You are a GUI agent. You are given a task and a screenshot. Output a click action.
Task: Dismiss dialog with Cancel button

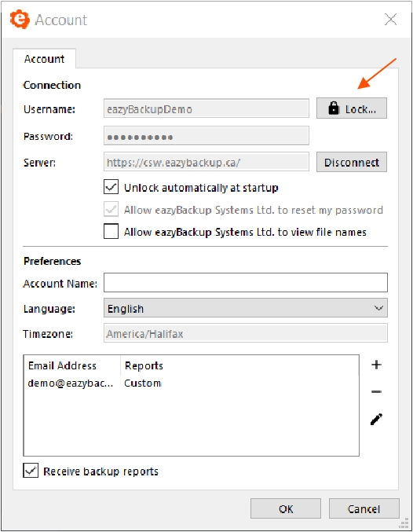364,508
